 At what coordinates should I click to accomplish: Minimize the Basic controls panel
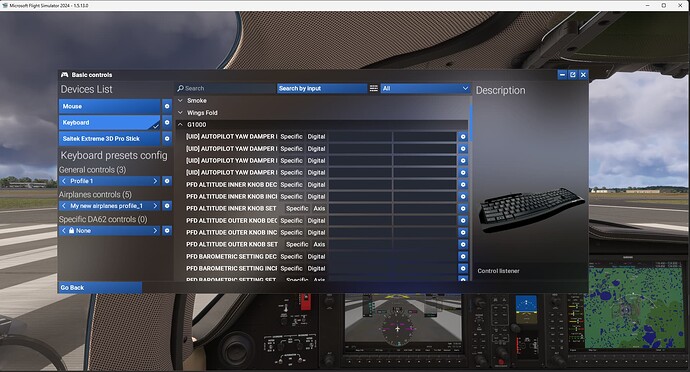coord(562,75)
